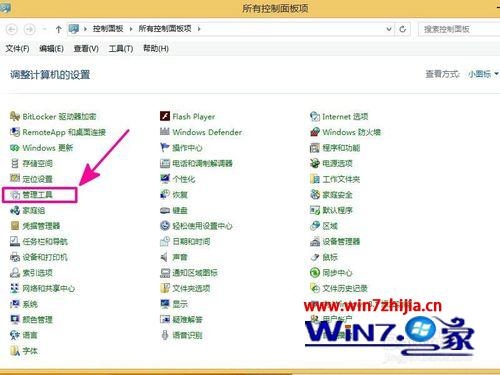Open 语音识别 link
500x375 pixels.
pyautogui.click(x=187, y=335)
